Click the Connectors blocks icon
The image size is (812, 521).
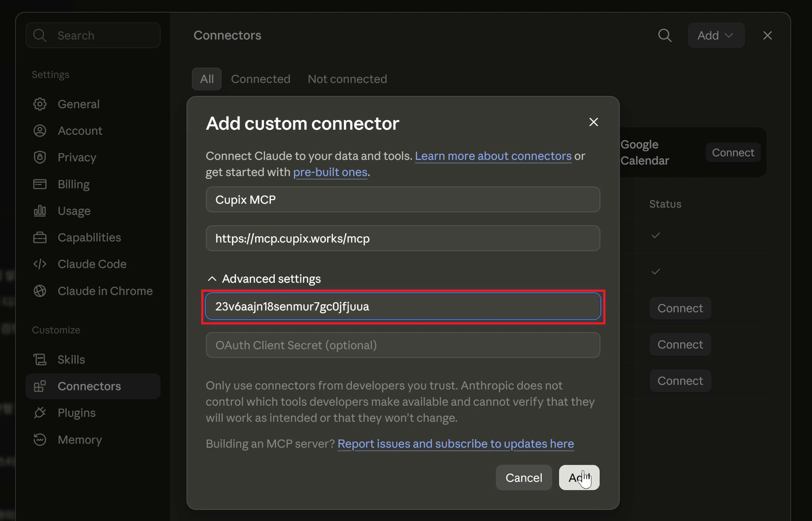(x=40, y=386)
